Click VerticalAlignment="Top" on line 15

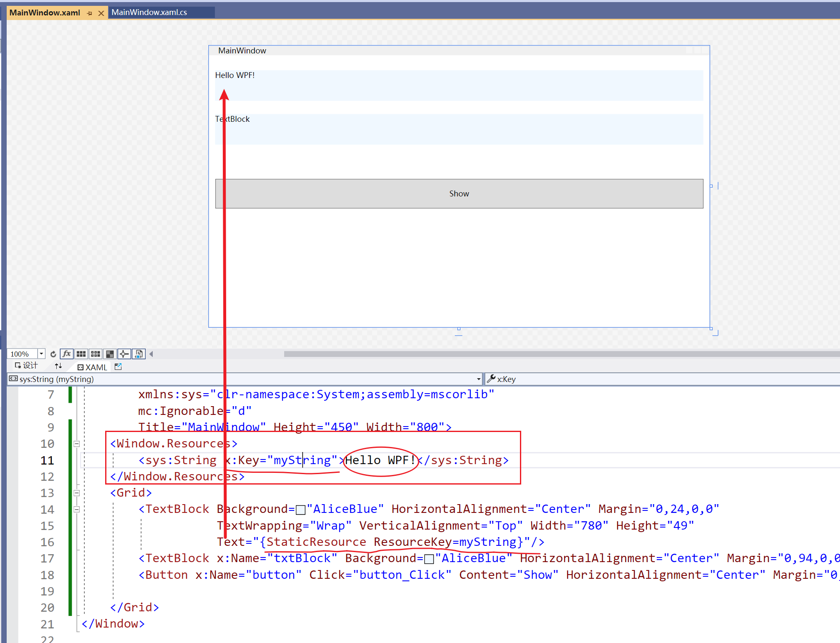tap(441, 526)
